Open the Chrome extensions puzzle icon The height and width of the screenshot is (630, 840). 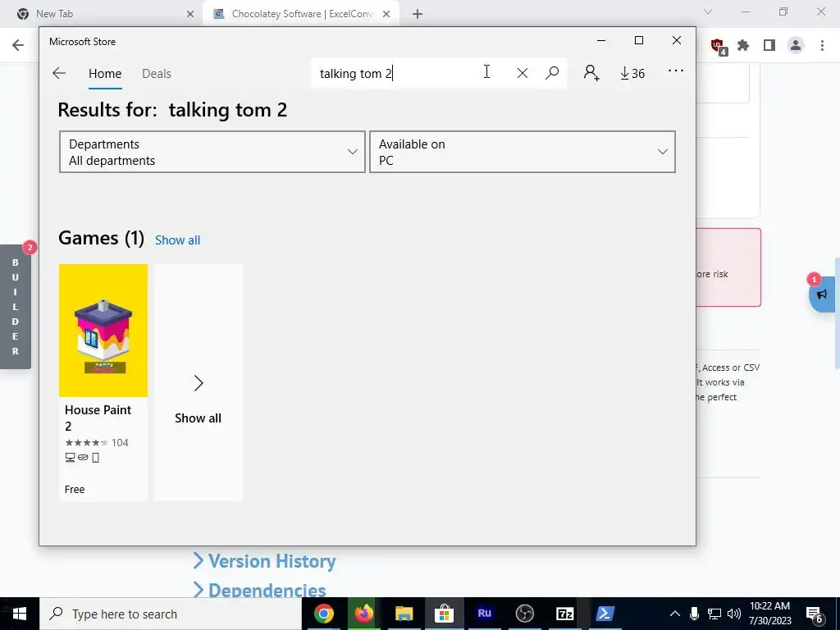pos(743,45)
